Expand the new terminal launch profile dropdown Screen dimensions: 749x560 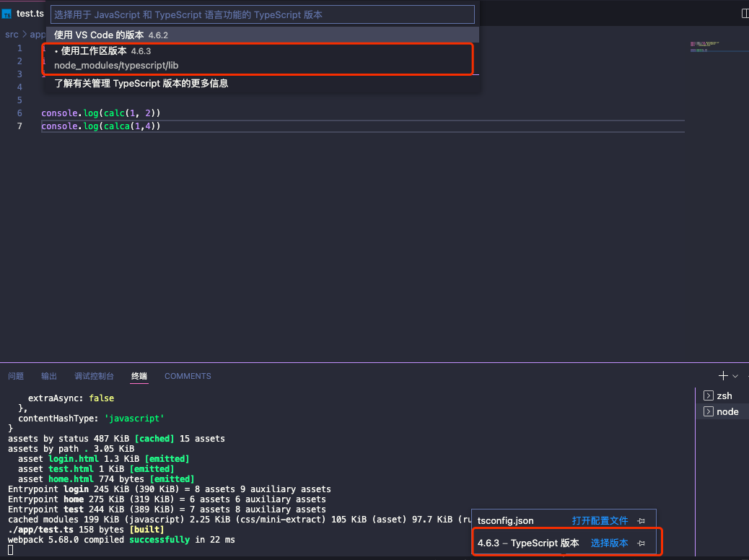[735, 376]
